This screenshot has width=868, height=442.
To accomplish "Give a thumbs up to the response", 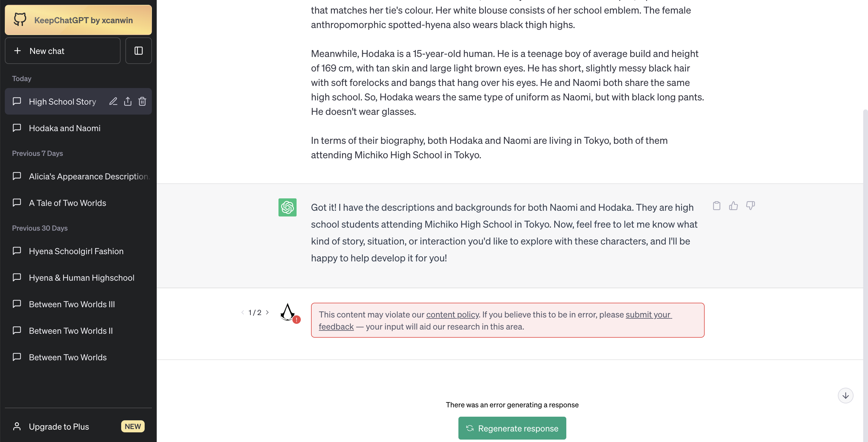I will pos(734,205).
